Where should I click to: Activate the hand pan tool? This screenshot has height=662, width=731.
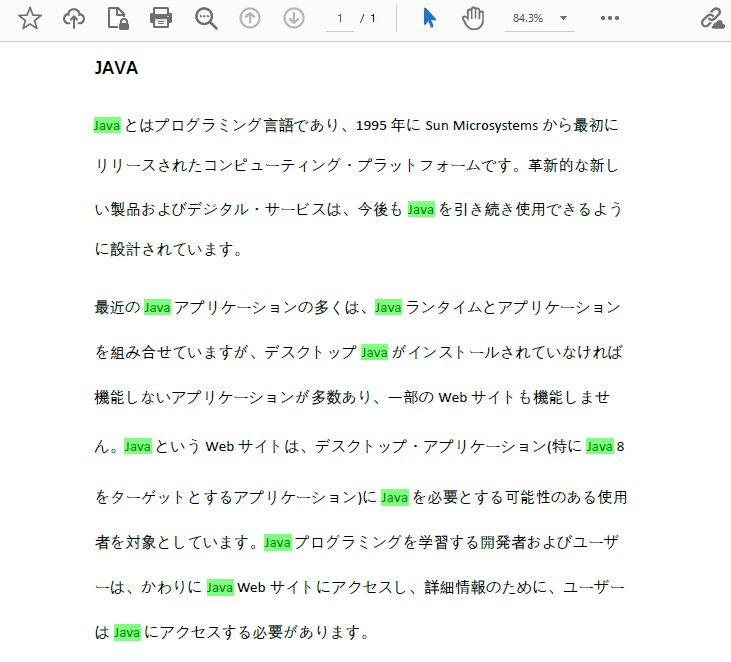[473, 19]
